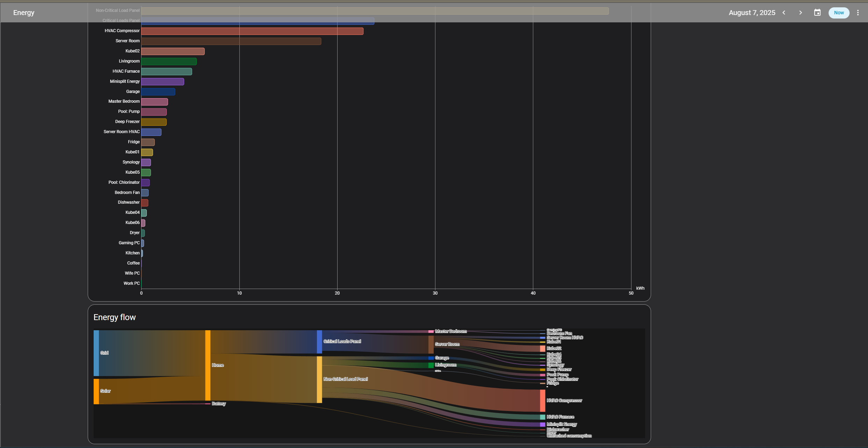
Task: Click the Minisplit Energy purple bar
Action: click(x=162, y=82)
